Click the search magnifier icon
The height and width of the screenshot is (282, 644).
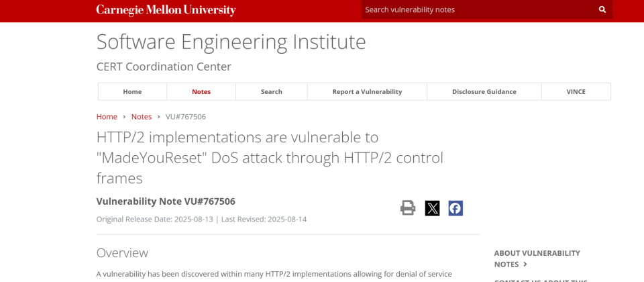[602, 9]
